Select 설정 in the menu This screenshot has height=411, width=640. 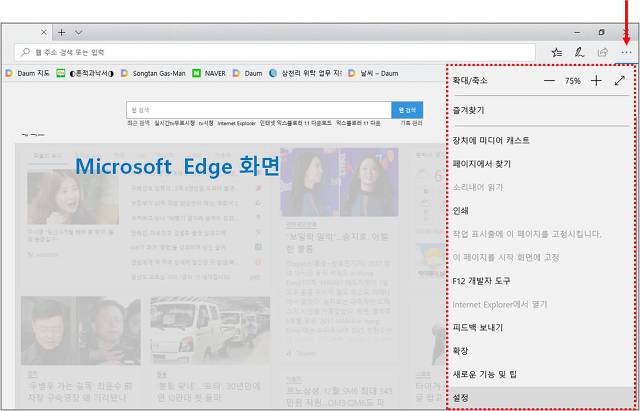coord(461,397)
